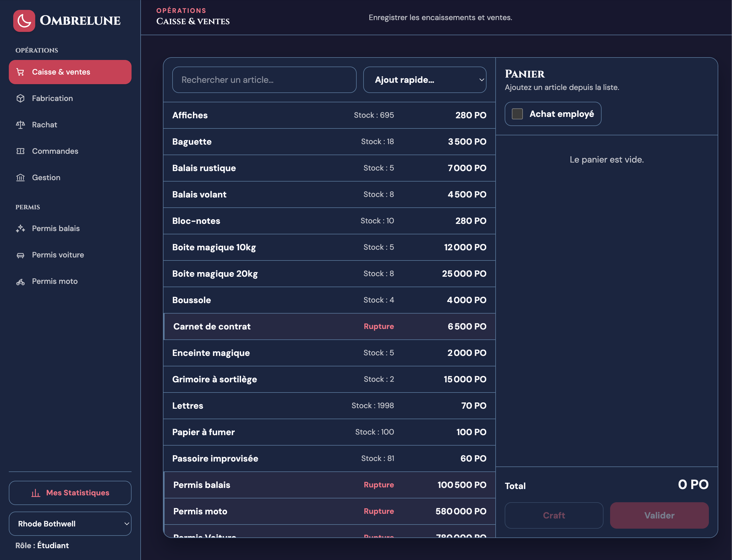Click the Ombrelune brand name
Viewport: 732px width, 560px height.
pyautogui.click(x=80, y=21)
